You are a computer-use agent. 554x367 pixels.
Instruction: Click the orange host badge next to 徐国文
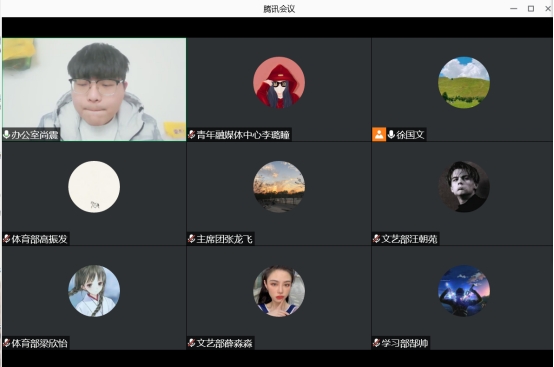(x=379, y=135)
